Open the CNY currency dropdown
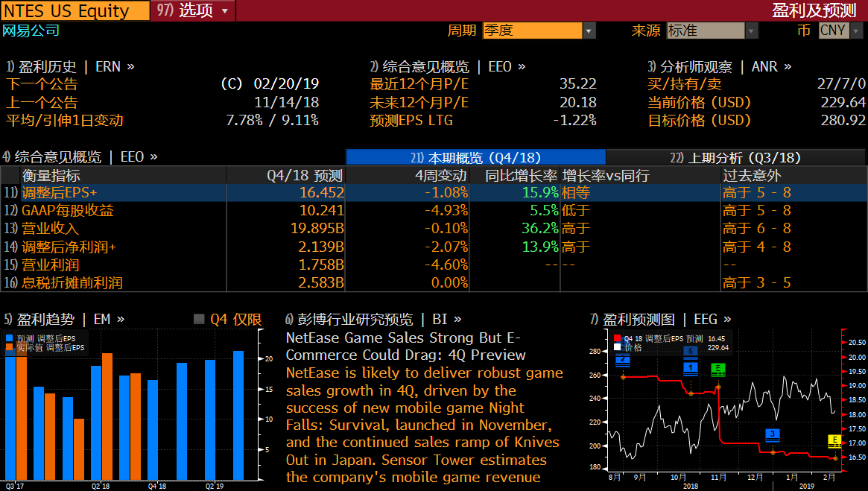This screenshot has height=491, width=868. point(840,31)
